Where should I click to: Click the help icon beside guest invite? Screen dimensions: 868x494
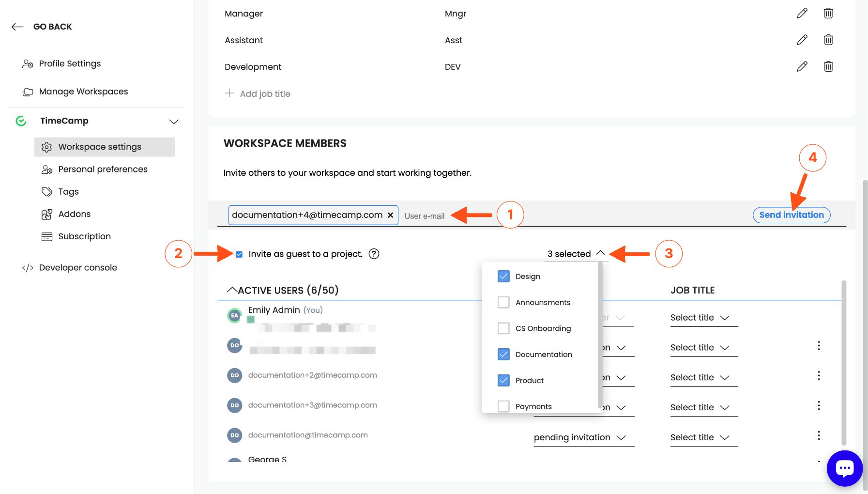point(374,254)
